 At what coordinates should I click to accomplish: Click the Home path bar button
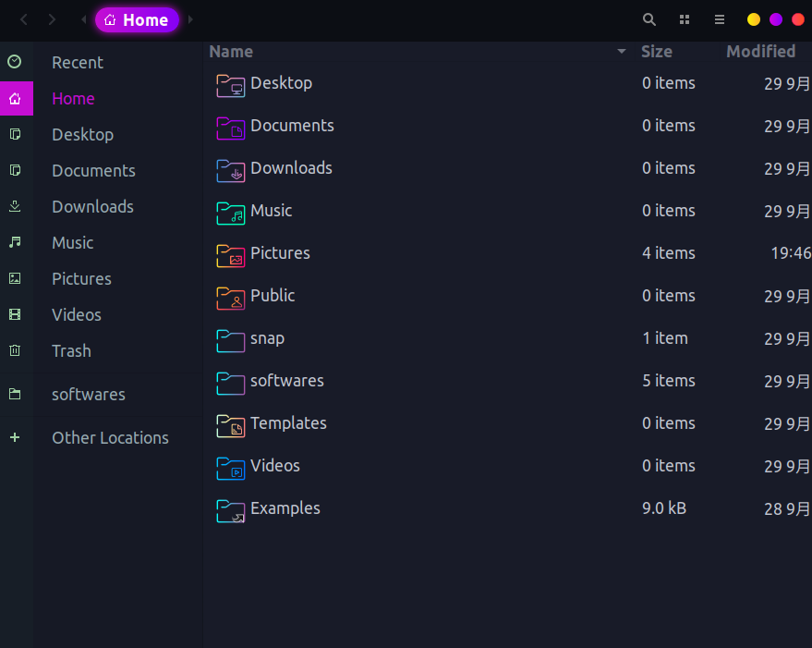pyautogui.click(x=137, y=19)
